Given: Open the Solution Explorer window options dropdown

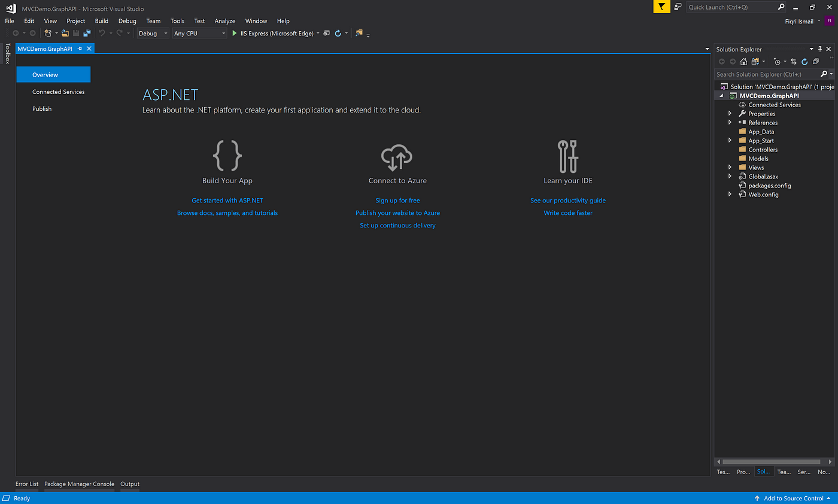Looking at the screenshot, I should (812, 49).
